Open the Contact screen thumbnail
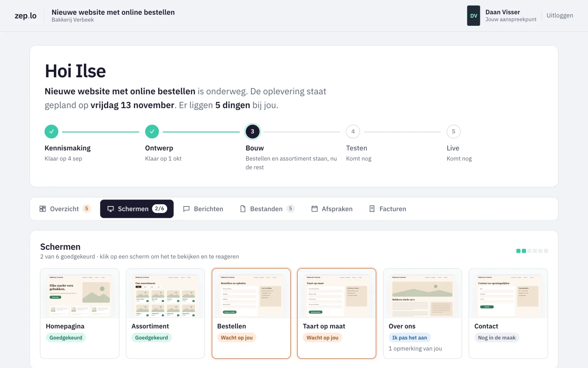The width and height of the screenshot is (588, 368). (x=508, y=293)
